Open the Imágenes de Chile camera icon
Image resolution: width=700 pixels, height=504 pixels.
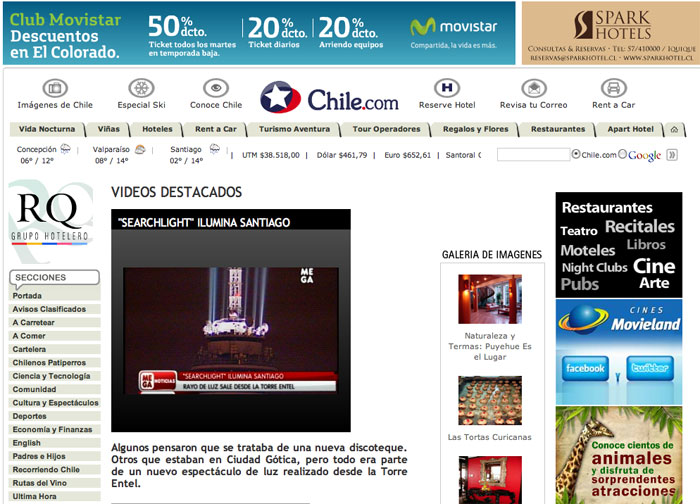pyautogui.click(x=55, y=88)
